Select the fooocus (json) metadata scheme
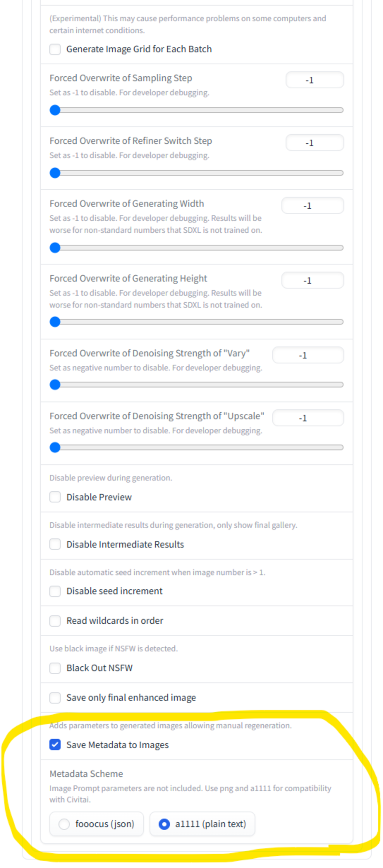383x868 pixels. tap(64, 823)
